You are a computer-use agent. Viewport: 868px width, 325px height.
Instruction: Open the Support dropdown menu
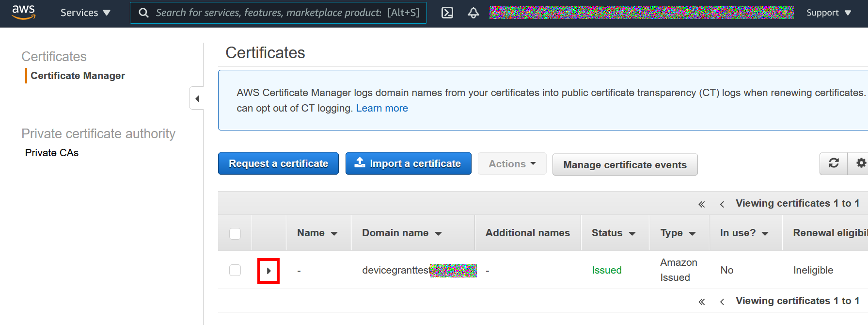(829, 13)
